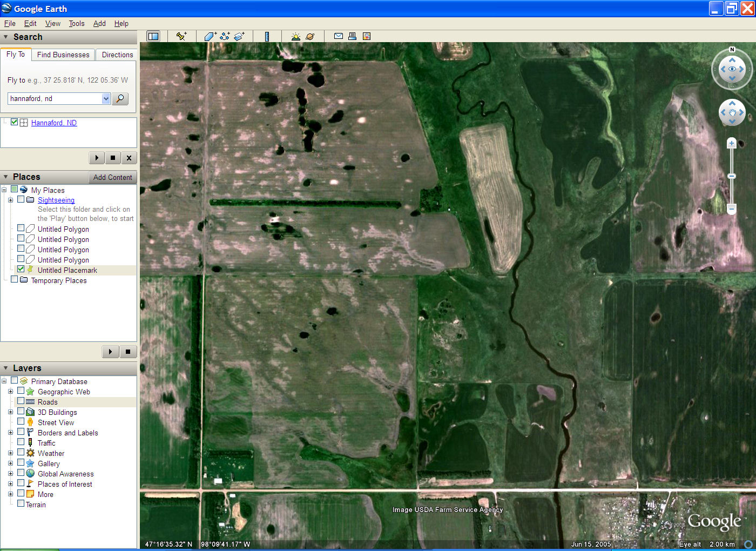The width and height of the screenshot is (756, 551).
Task: Enable the Street View layer checkbox
Action: 21,421
